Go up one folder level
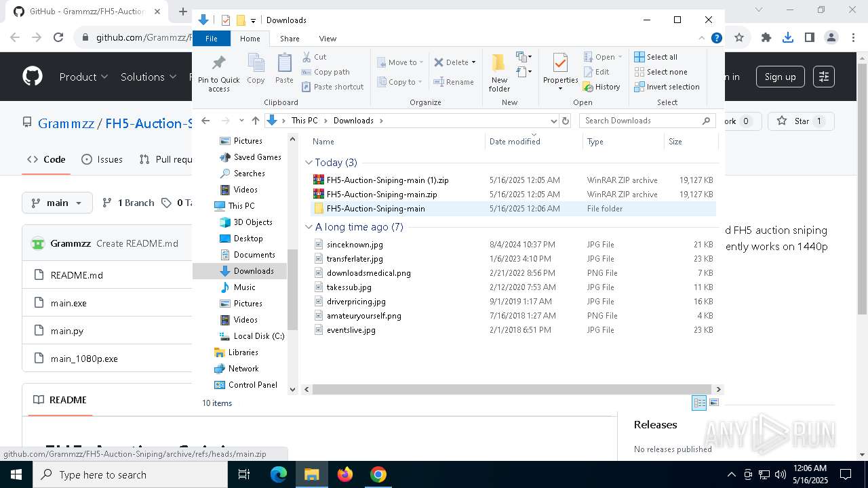The width and height of the screenshot is (868, 488). tap(255, 121)
